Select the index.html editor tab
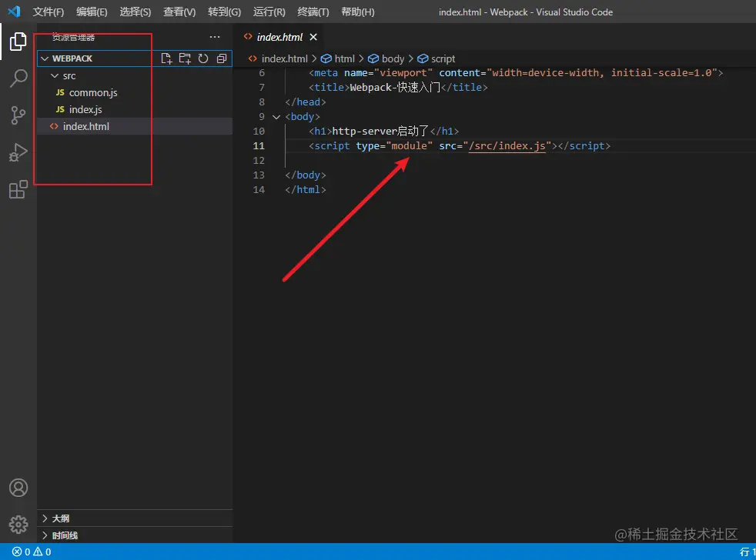The image size is (756, 560). (279, 37)
